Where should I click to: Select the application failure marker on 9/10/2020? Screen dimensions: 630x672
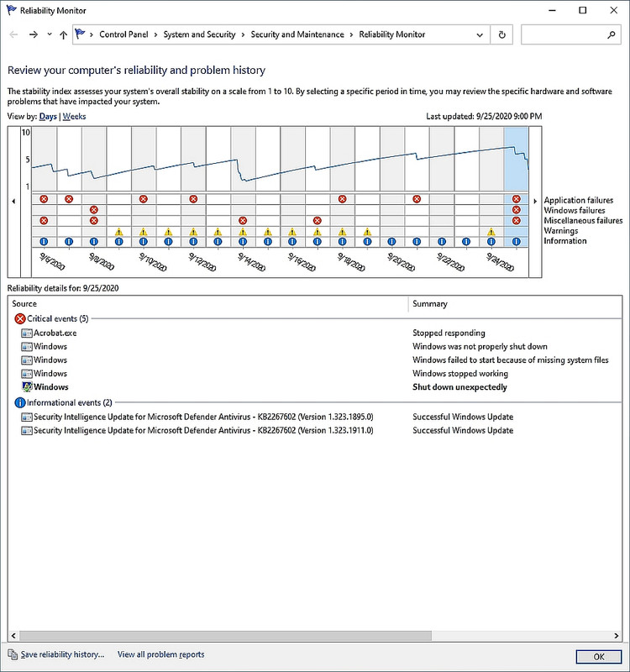[143, 199]
